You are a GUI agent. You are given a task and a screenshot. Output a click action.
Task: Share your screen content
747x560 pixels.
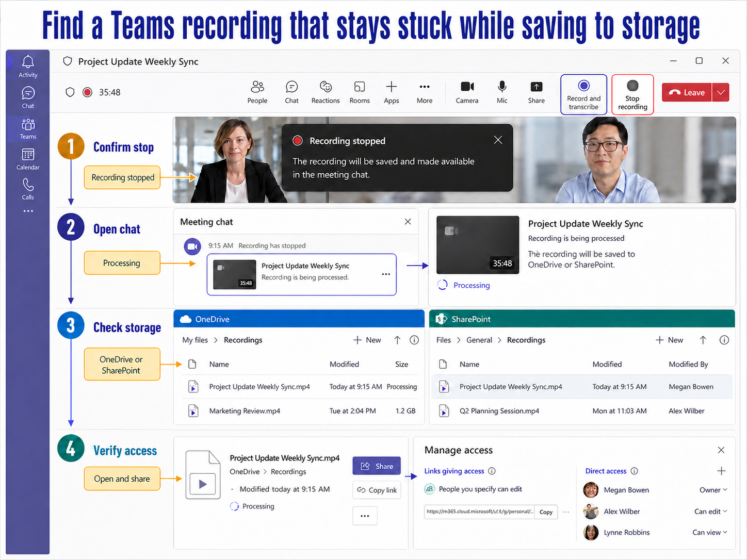[537, 92]
